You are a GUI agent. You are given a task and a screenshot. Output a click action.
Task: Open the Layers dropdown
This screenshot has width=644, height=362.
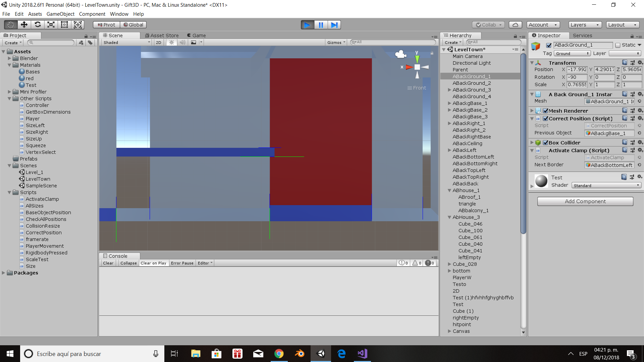585,25
